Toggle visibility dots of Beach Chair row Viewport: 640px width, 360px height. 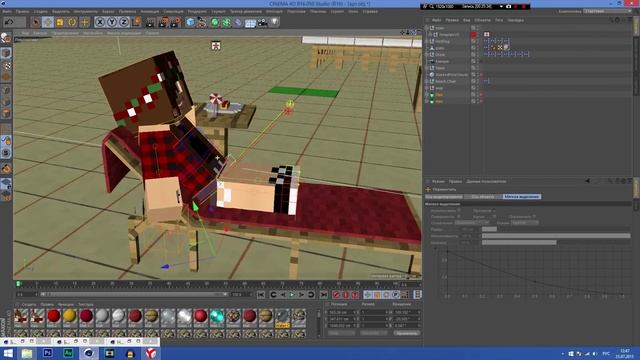click(478, 81)
